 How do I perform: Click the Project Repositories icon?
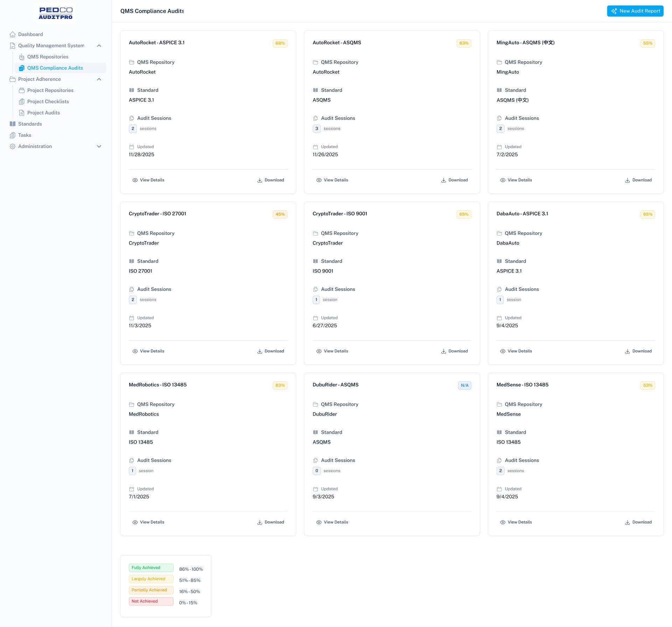click(x=22, y=90)
